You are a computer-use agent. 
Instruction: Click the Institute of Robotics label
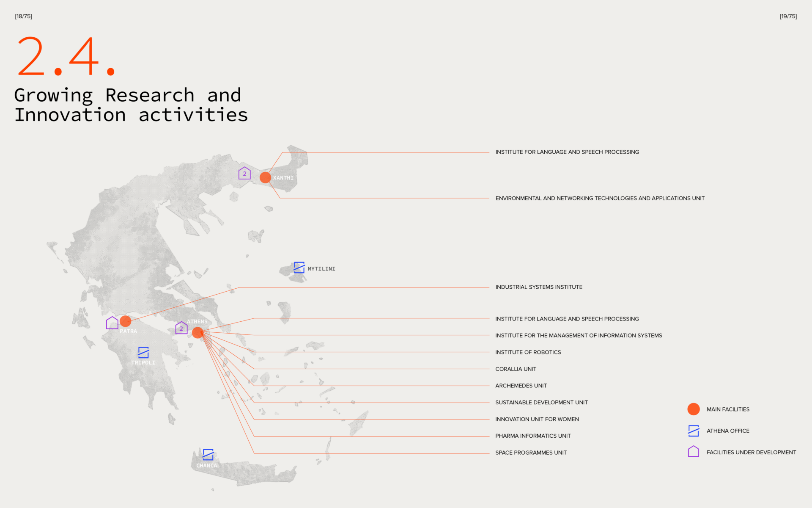coord(528,352)
